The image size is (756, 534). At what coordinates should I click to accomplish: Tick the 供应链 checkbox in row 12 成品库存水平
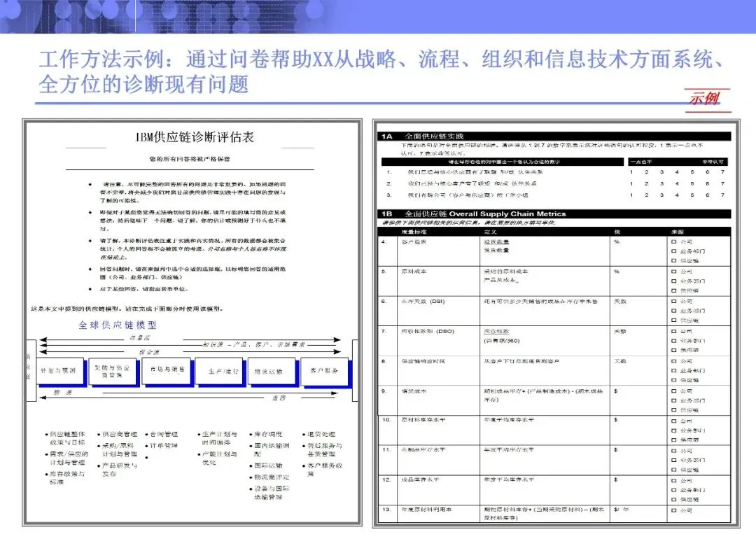[673, 500]
